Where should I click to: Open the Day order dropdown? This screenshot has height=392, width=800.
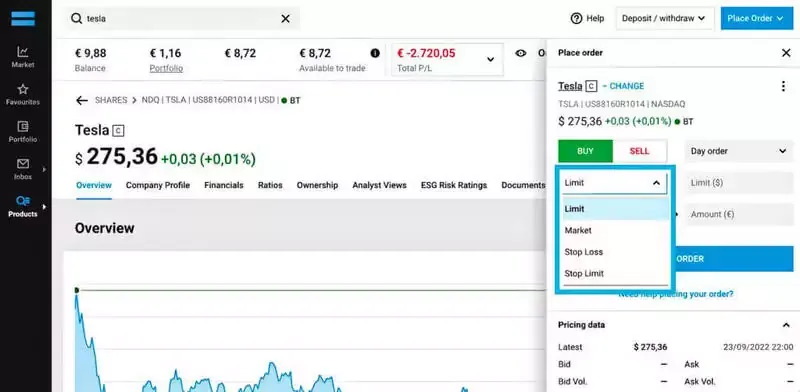pyautogui.click(x=738, y=151)
